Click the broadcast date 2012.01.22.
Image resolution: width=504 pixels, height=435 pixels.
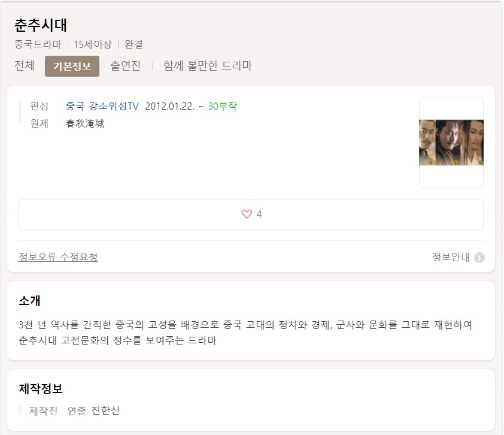[170, 106]
